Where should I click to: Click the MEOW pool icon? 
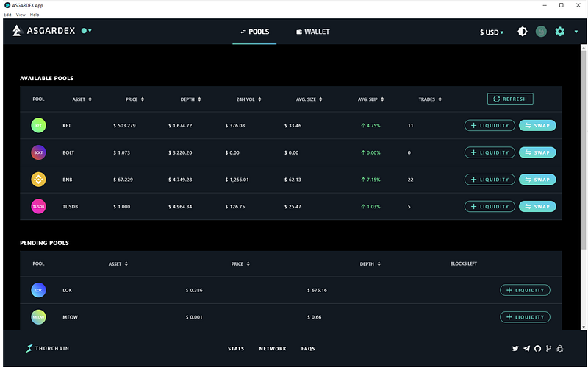[38, 317]
